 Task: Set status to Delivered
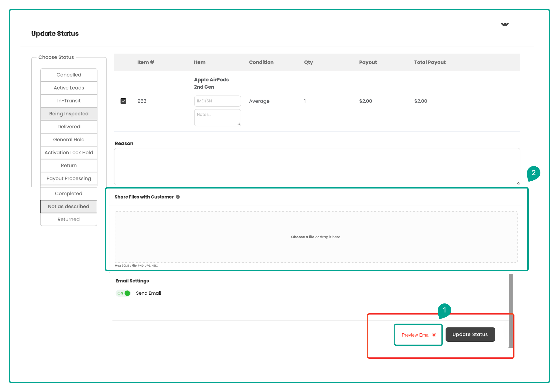[69, 127]
